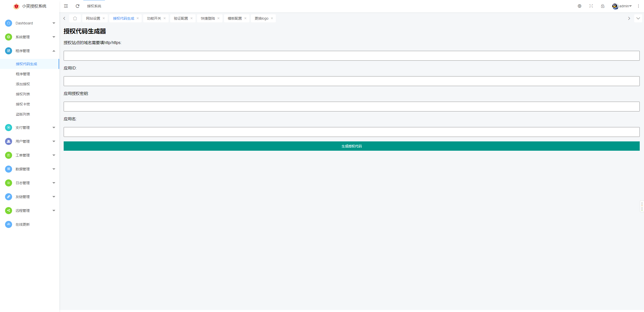Close the 更换logo tab

point(272,18)
